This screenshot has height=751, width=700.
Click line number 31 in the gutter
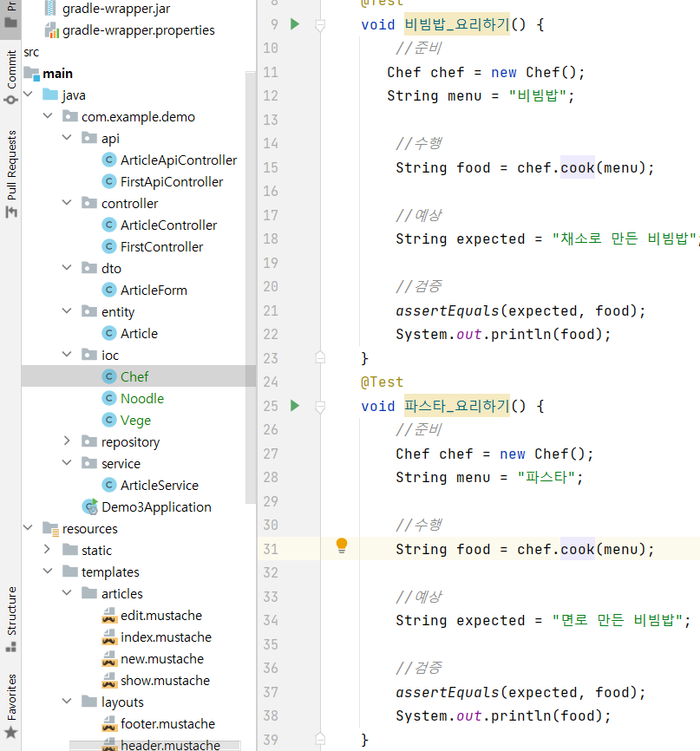coord(271,549)
